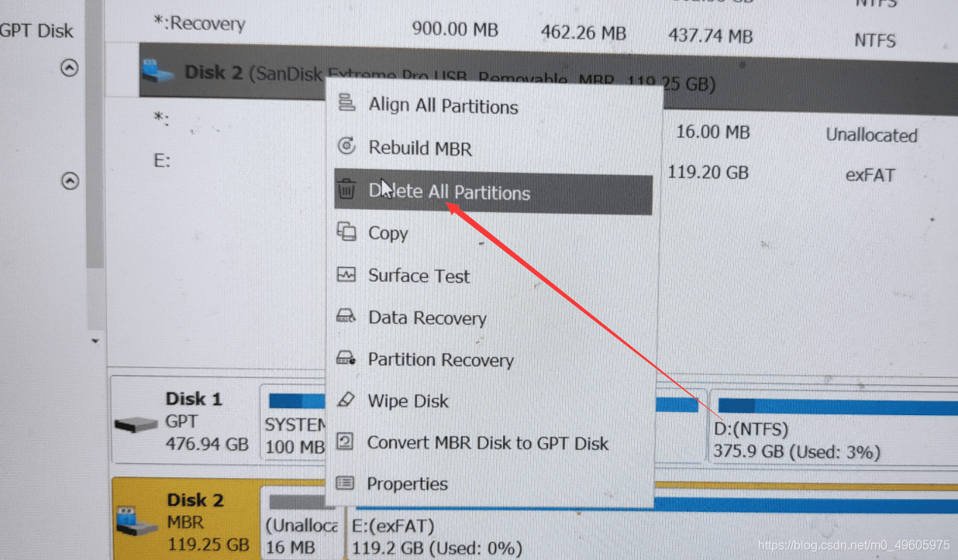Click the 437.74 MB unused cell

click(x=710, y=36)
